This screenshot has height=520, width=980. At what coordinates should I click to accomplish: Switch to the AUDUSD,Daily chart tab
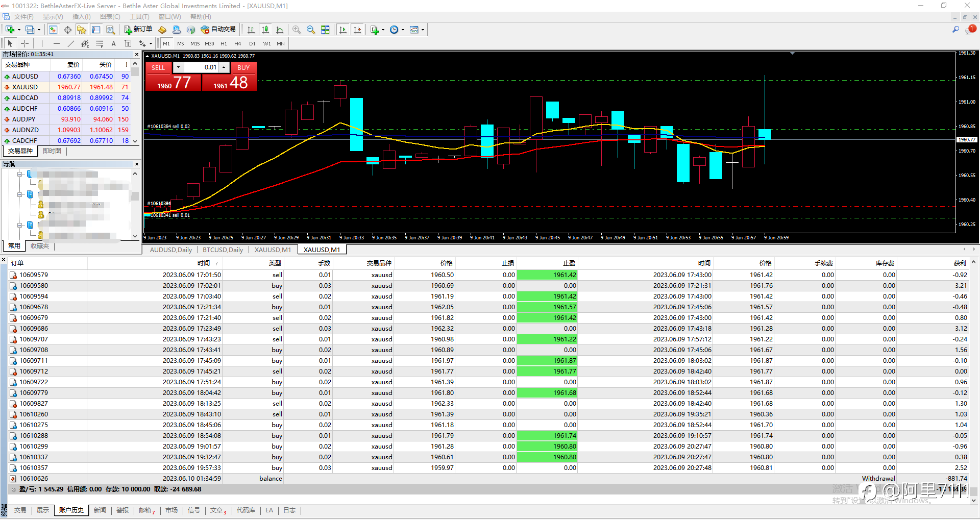tap(171, 250)
